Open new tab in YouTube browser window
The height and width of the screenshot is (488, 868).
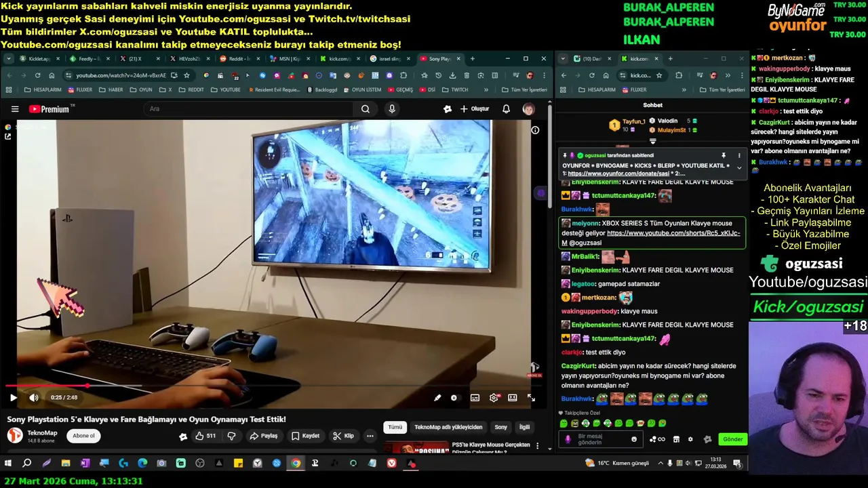coord(472,59)
